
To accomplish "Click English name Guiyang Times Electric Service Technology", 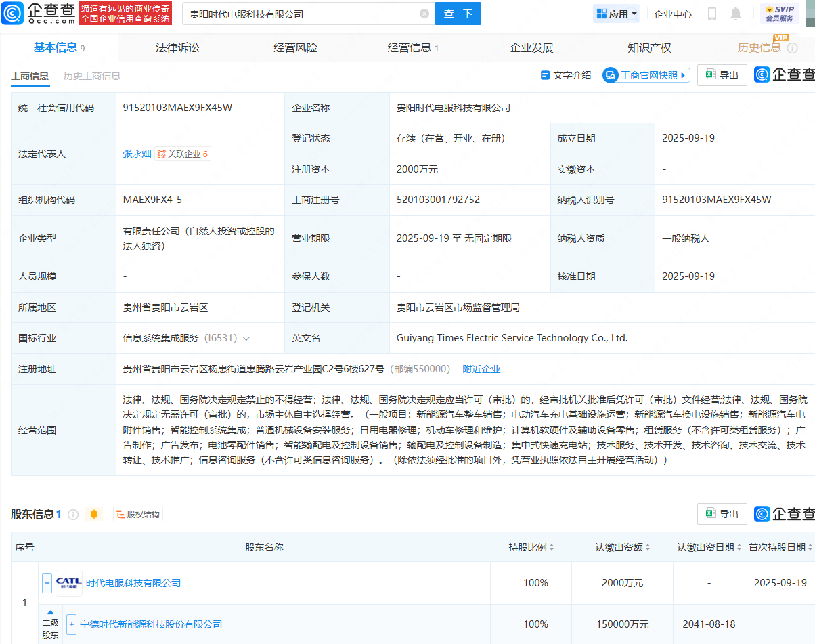I will [x=512, y=338].
